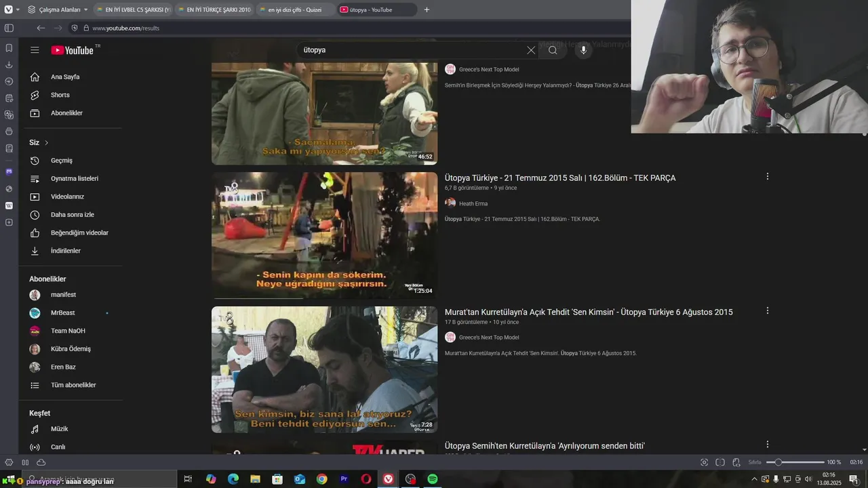Open the Kübra Ödemiş channel subscription

(x=73, y=349)
